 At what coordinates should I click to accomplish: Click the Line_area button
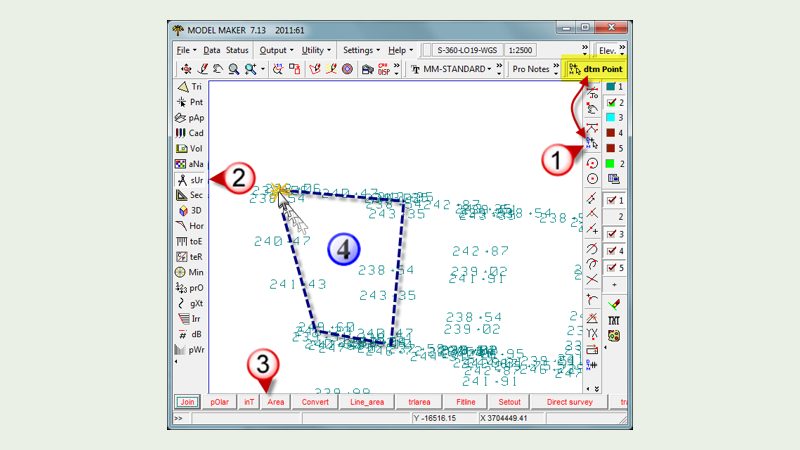[367, 402]
